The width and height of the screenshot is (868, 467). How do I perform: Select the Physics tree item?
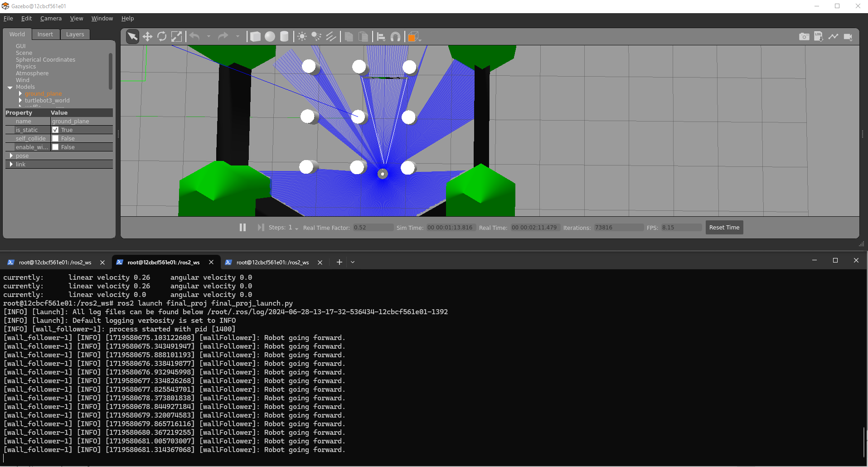click(x=25, y=67)
